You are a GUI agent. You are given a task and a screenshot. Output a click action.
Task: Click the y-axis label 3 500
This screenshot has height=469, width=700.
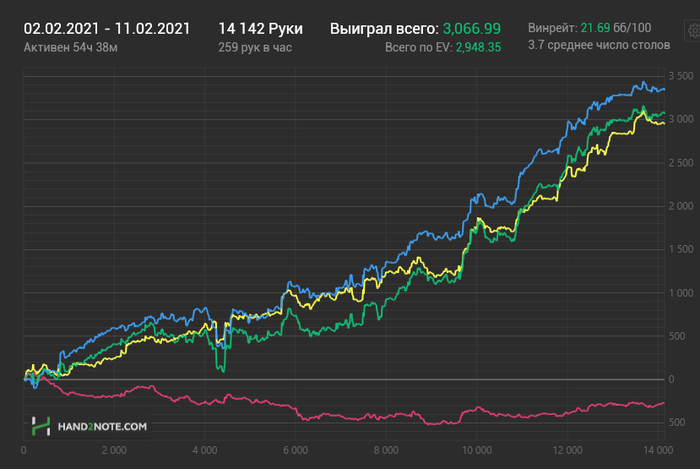pos(681,76)
